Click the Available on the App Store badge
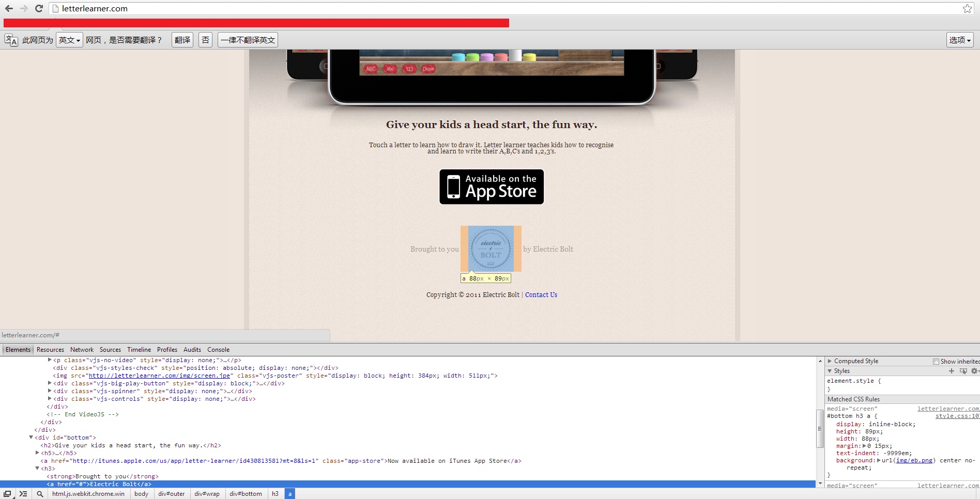The image size is (980, 499). click(x=492, y=187)
